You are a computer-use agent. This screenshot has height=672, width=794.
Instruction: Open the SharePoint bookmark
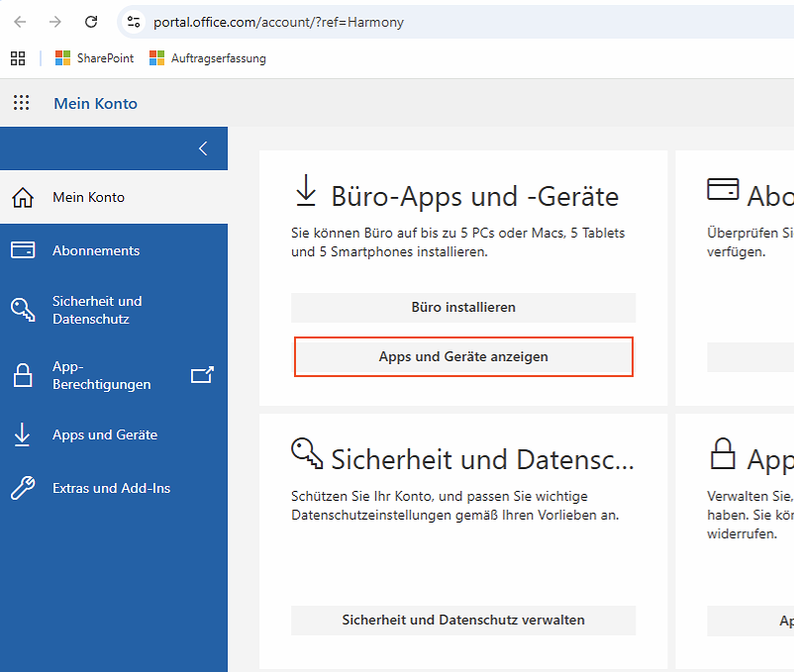click(x=95, y=58)
